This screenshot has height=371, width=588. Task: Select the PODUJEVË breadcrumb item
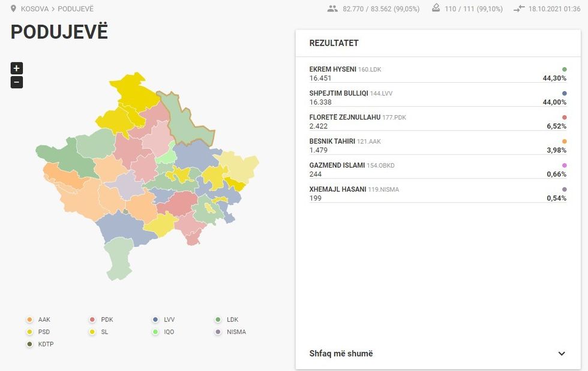click(x=76, y=9)
